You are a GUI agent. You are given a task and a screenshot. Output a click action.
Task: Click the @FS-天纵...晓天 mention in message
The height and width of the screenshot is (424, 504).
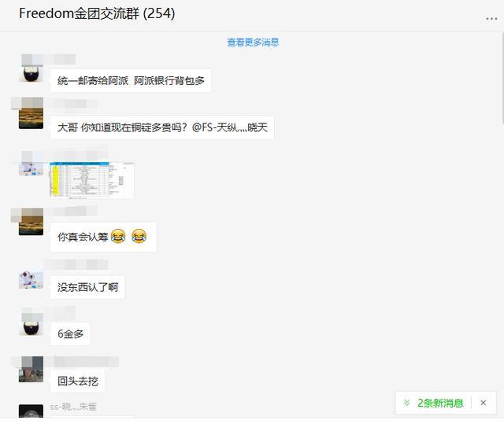229,127
